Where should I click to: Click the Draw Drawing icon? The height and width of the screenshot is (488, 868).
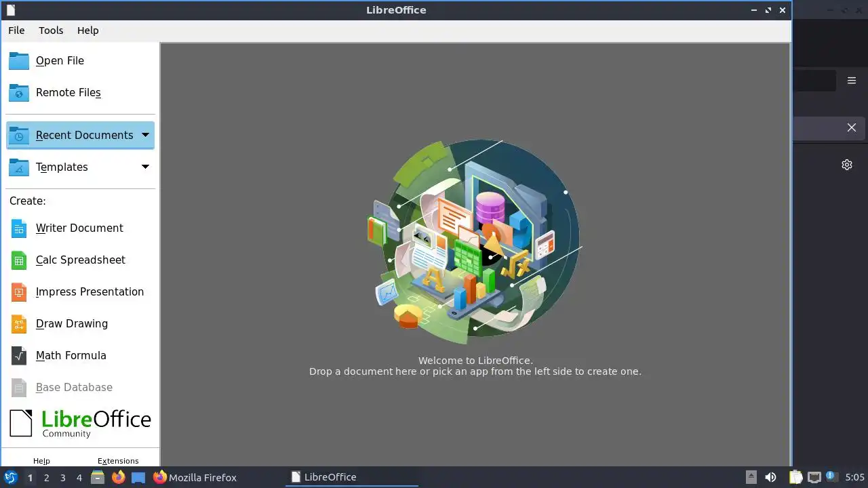point(19,324)
